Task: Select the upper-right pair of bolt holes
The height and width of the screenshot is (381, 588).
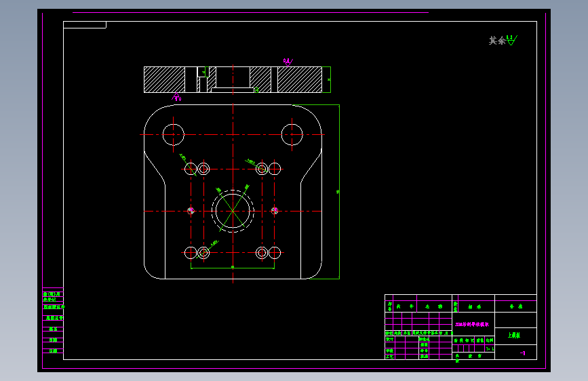Action: [x=268, y=169]
